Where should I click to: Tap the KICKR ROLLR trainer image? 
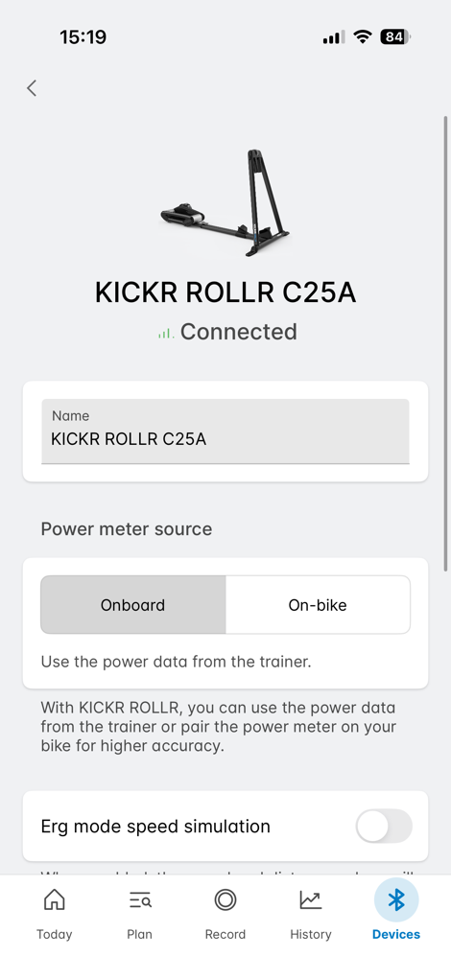point(225,202)
